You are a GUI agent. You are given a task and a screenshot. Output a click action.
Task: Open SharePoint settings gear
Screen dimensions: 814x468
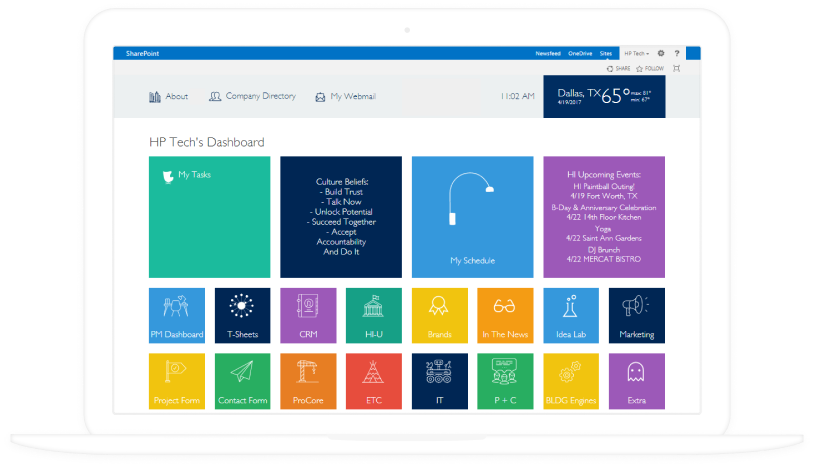point(661,53)
